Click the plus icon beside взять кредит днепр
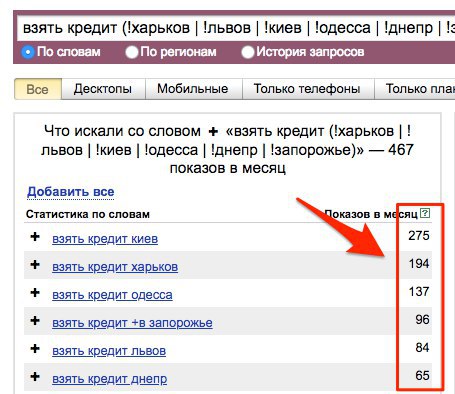455x394 pixels. (x=35, y=377)
